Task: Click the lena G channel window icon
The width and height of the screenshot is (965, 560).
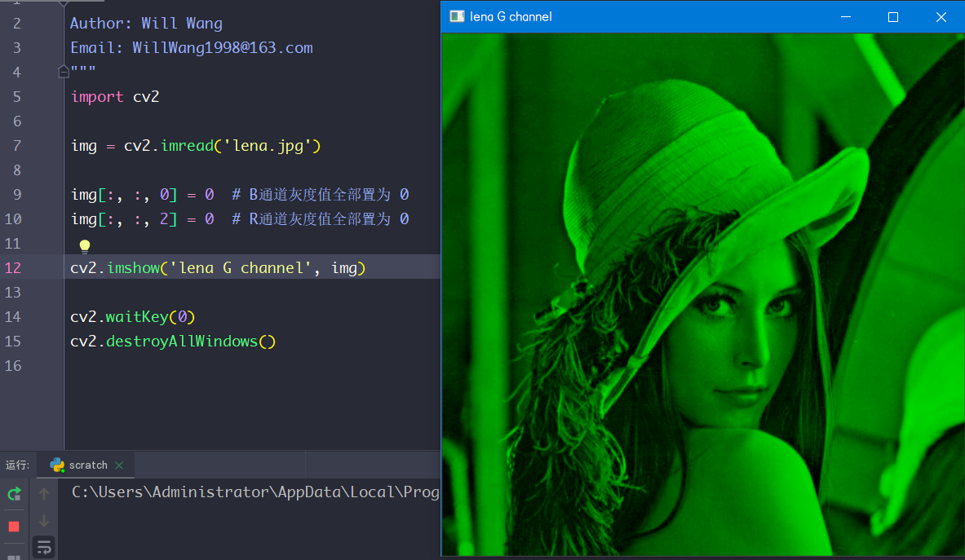Action: click(457, 16)
